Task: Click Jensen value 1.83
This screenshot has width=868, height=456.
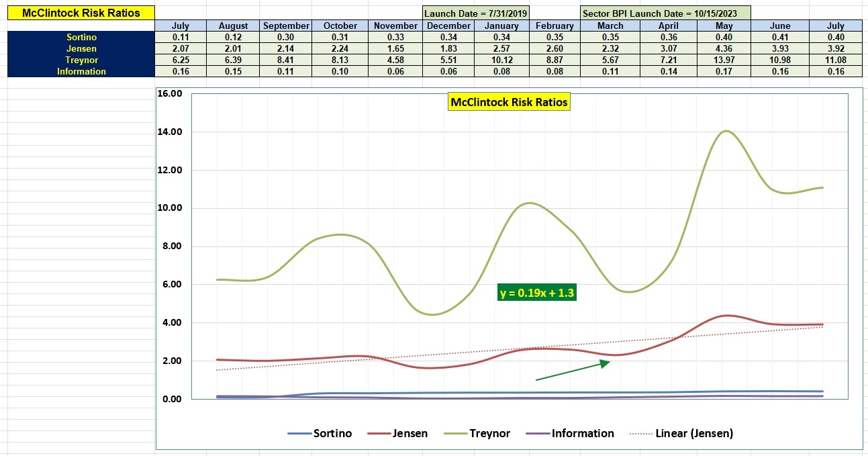Action: [448, 48]
